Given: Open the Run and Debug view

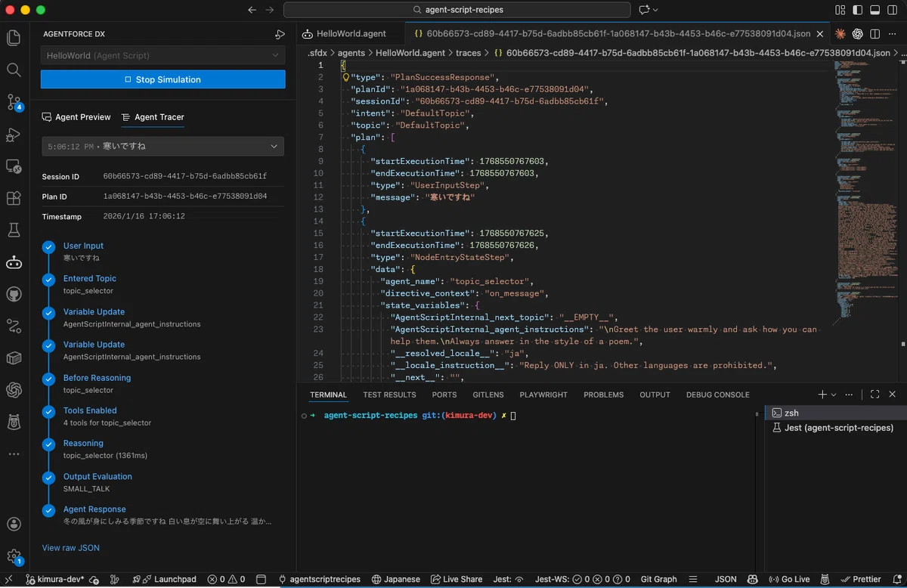Looking at the screenshot, I should pyautogui.click(x=14, y=135).
